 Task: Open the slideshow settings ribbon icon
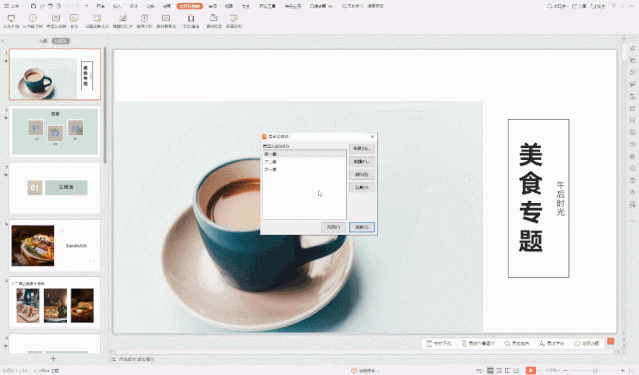click(97, 18)
